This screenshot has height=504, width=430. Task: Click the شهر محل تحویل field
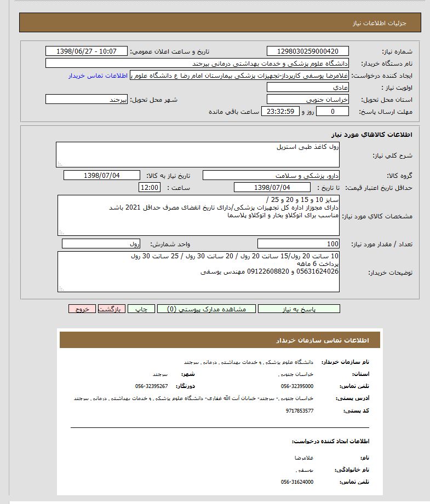[x=87, y=100]
